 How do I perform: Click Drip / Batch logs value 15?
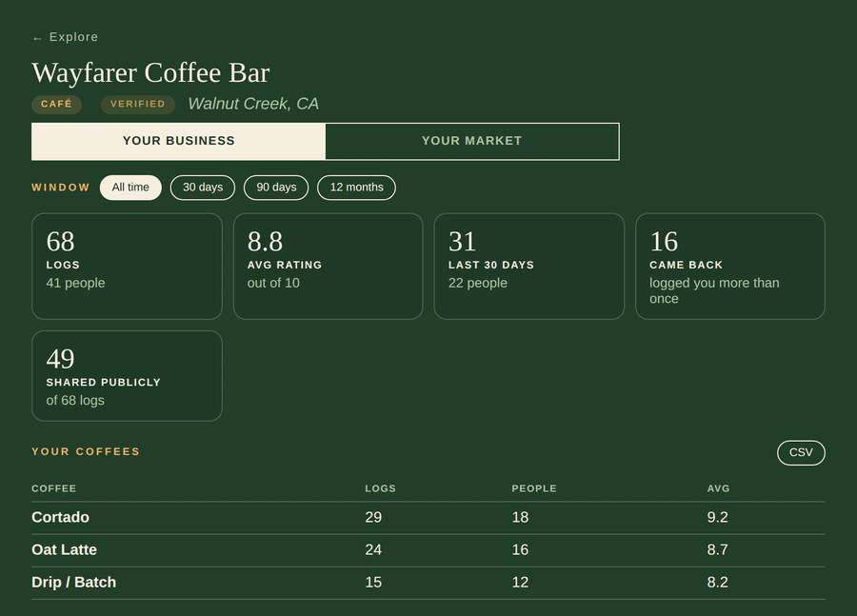[x=373, y=583]
